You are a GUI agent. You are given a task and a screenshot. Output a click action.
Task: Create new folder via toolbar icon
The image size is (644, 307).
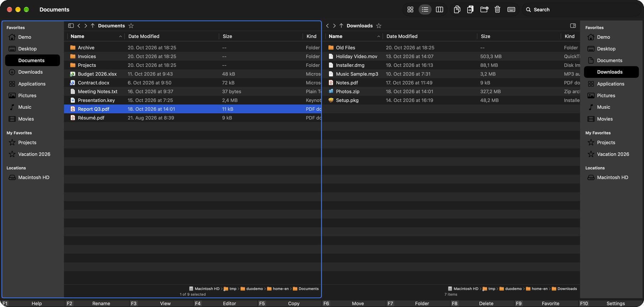[484, 10]
